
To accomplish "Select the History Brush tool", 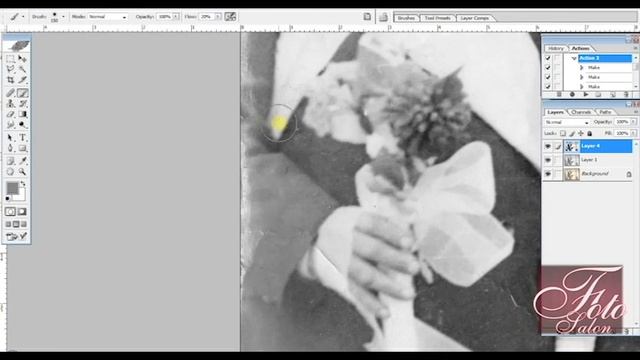I will (22, 104).
